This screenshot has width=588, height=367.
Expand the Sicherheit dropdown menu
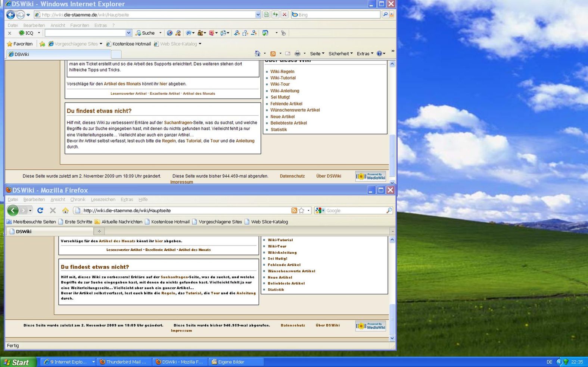(x=340, y=54)
